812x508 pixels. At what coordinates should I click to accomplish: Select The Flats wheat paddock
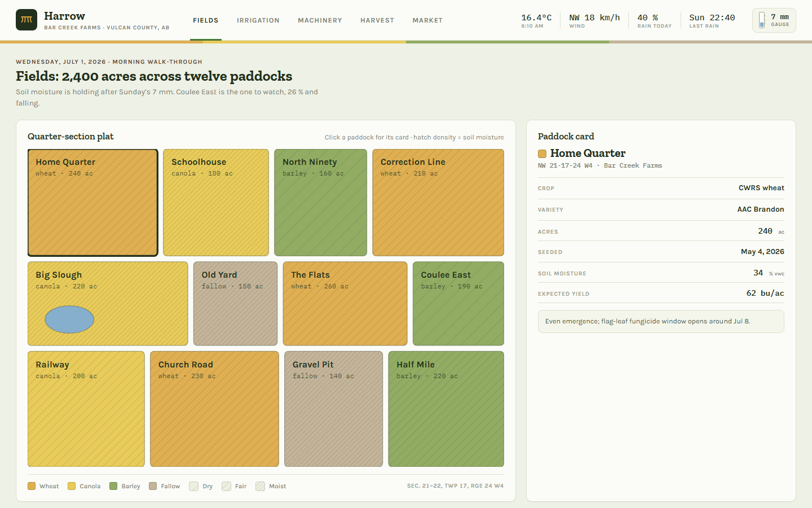345,304
